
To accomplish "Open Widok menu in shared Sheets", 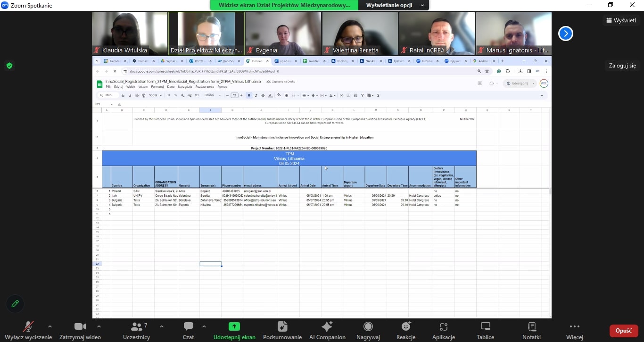I will (x=131, y=87).
